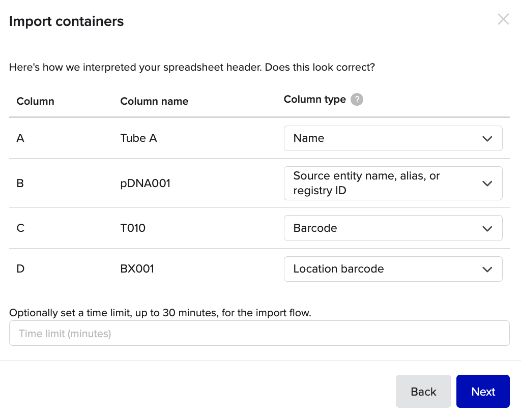This screenshot has width=521, height=420.
Task: Open the column type selector for Tube A
Action: 393,138
